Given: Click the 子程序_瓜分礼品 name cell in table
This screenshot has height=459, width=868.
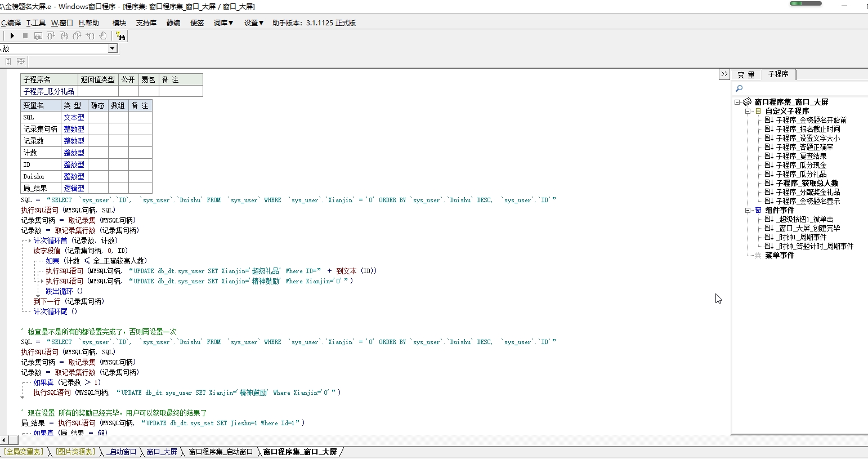Looking at the screenshot, I should 49,91.
